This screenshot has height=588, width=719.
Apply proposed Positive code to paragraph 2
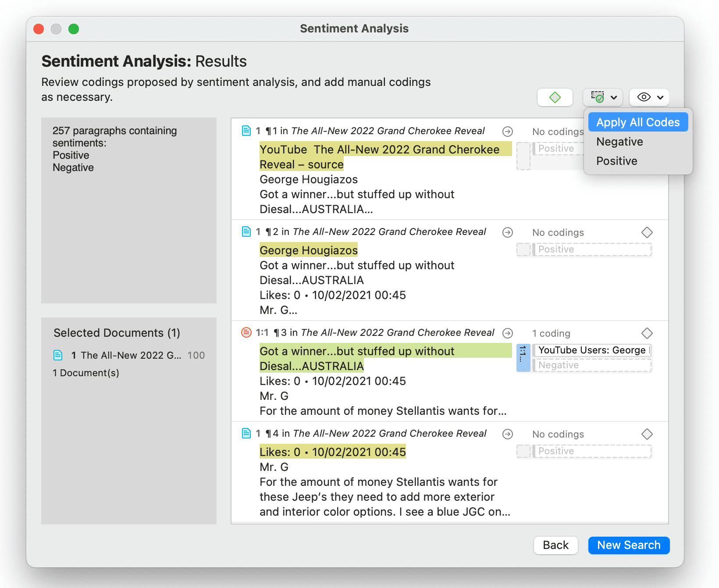(x=592, y=249)
